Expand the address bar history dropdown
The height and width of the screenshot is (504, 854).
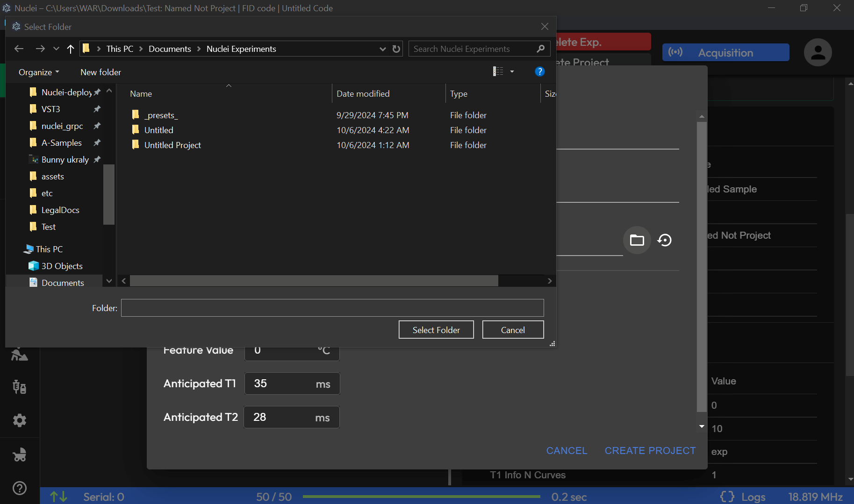pos(383,49)
